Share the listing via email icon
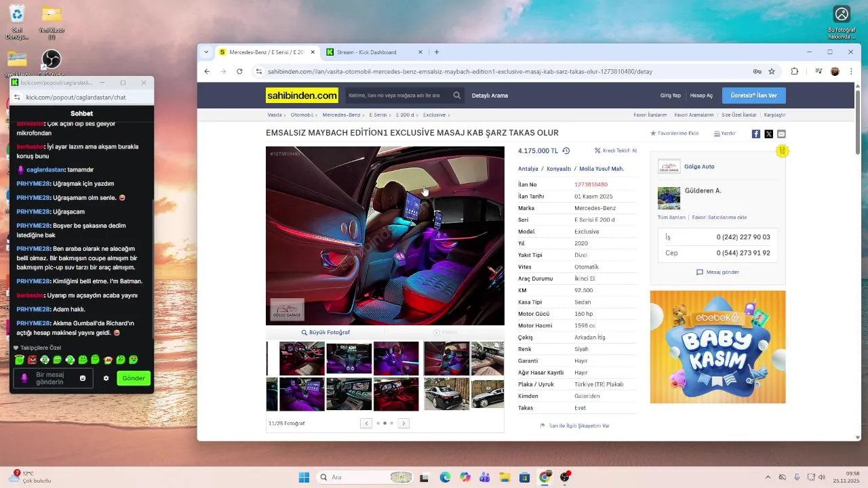Viewport: 868px width, 488px height. pos(781,134)
